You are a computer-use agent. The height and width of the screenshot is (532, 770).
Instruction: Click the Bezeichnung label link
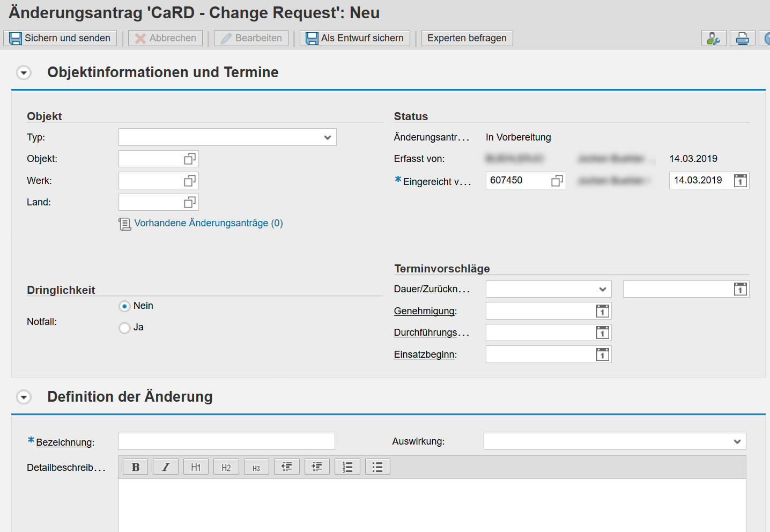65,442
